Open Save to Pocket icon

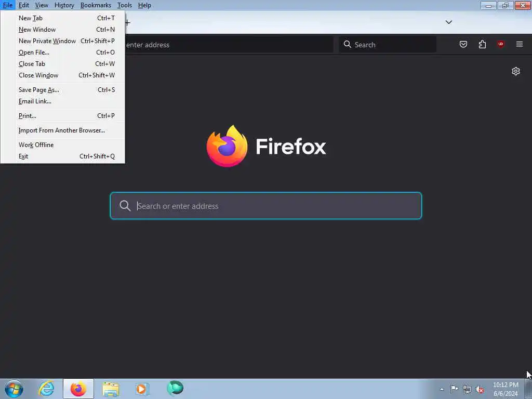[463, 45]
